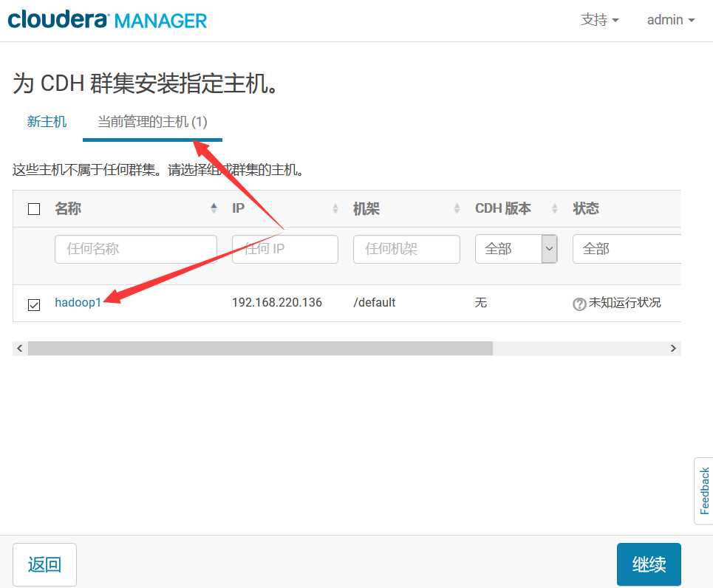The height and width of the screenshot is (588, 713).
Task: Focus the 任何 IP filter field
Action: pyautogui.click(x=285, y=249)
